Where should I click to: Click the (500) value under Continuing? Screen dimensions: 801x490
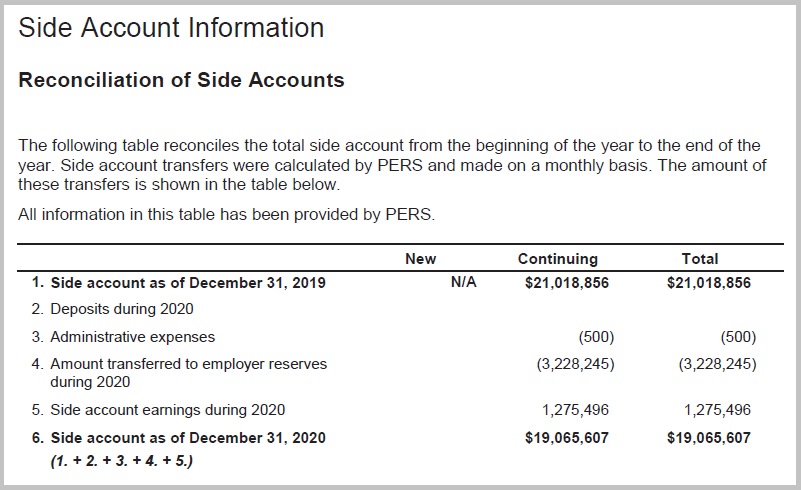594,337
